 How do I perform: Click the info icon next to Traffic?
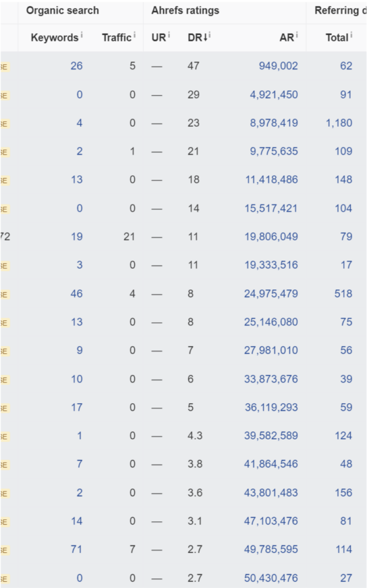(x=134, y=35)
